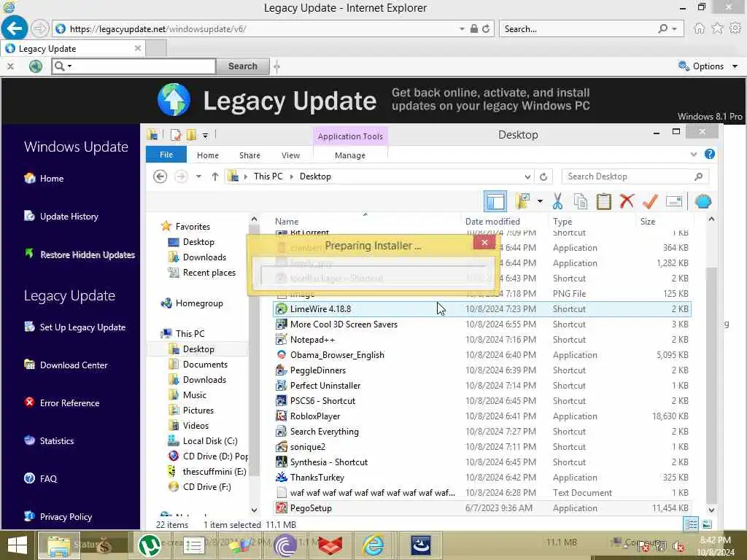This screenshot has width=747, height=560.
Task: Open the Statistics sidebar link
Action: (x=57, y=441)
